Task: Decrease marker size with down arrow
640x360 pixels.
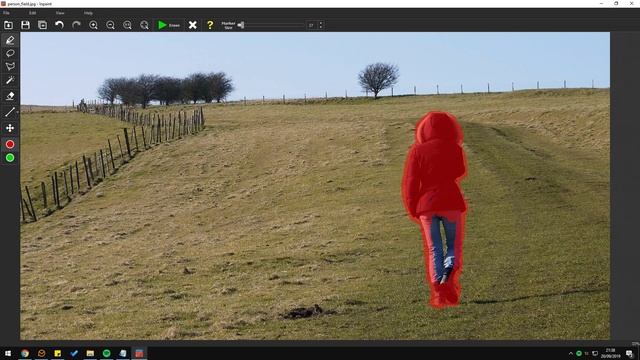Action: pos(321,27)
